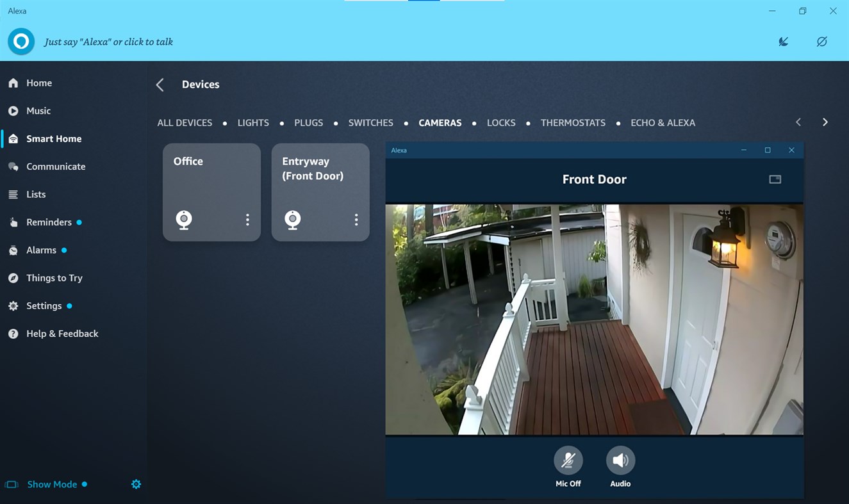Click the Settings gear icon in sidebar list
Screen dimensions: 849x504
point(13,306)
